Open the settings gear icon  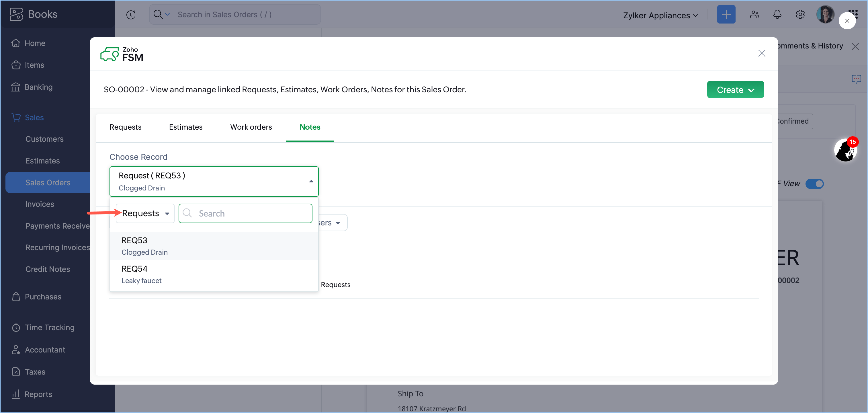[800, 15]
